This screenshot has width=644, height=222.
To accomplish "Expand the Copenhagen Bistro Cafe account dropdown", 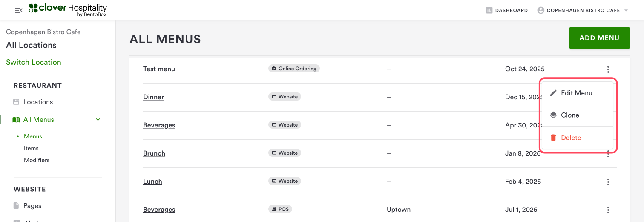I will coord(626,10).
